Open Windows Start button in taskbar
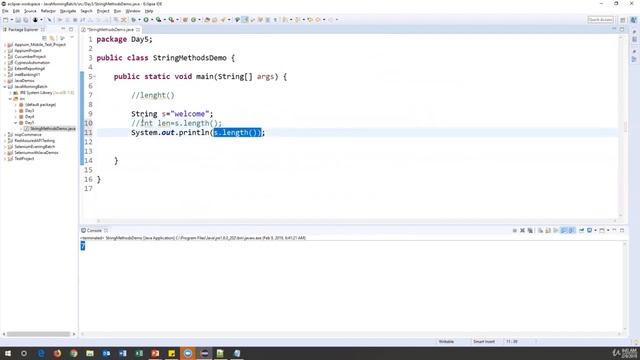640x360 pixels. pos(8,353)
